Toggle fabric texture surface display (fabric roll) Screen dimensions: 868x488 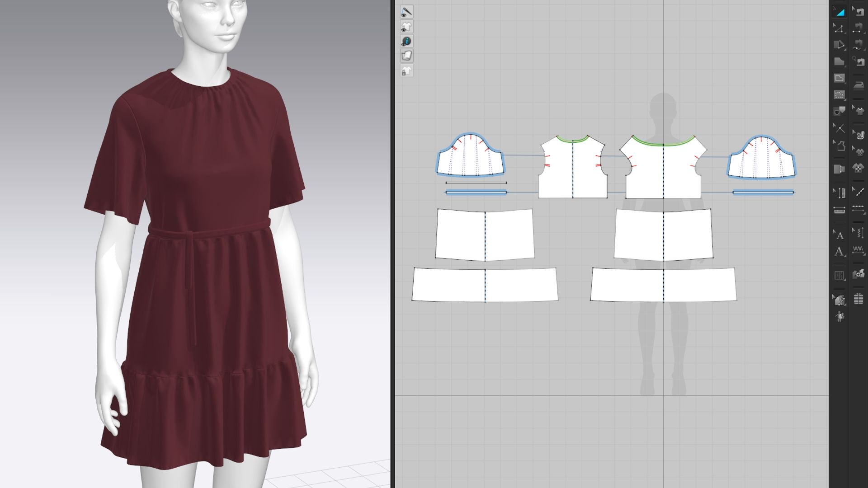click(406, 56)
